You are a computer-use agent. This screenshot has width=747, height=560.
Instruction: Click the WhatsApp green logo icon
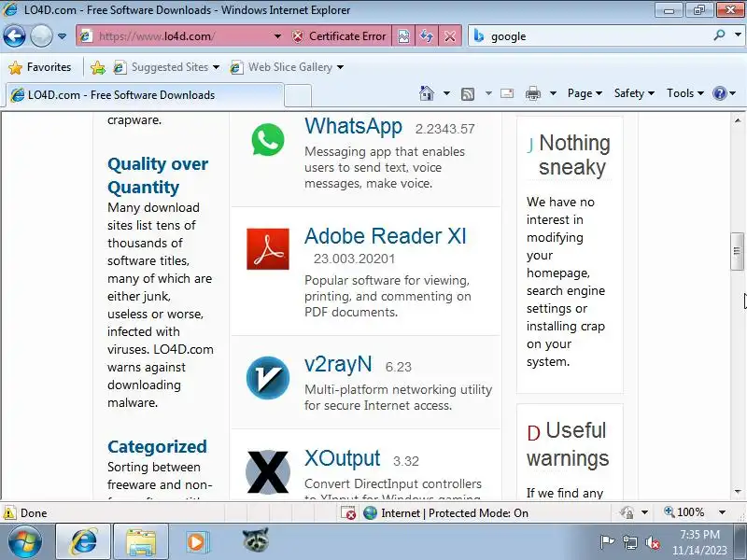(x=268, y=139)
